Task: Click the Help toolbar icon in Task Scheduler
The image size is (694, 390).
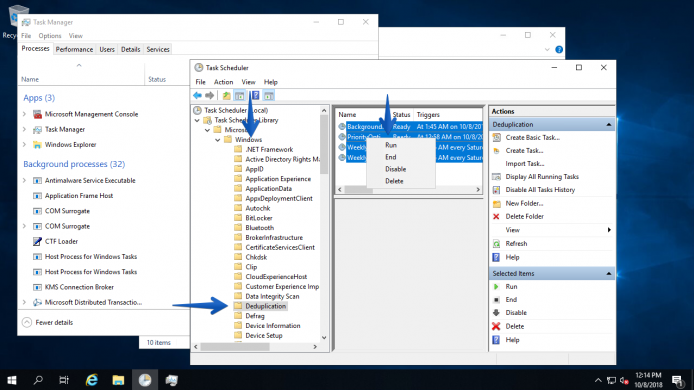Action: tap(255, 95)
